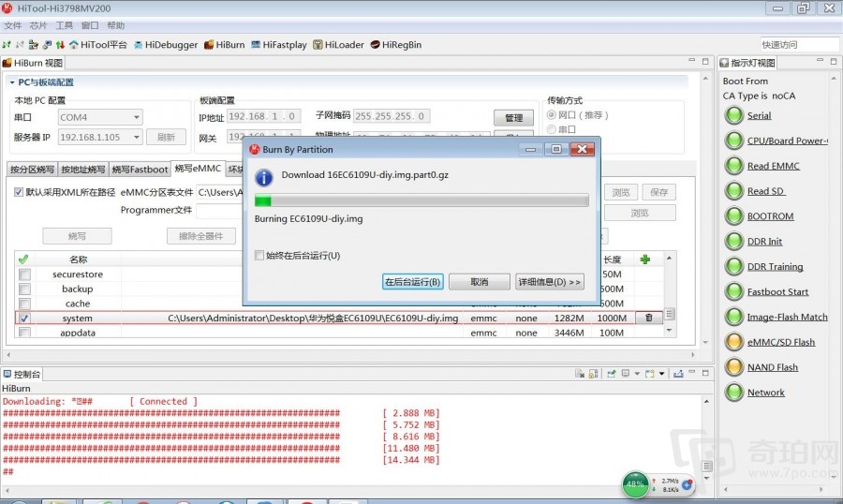Expand 详细信息(D) >> in dialog
The width and height of the screenshot is (843, 504).
coord(550,282)
